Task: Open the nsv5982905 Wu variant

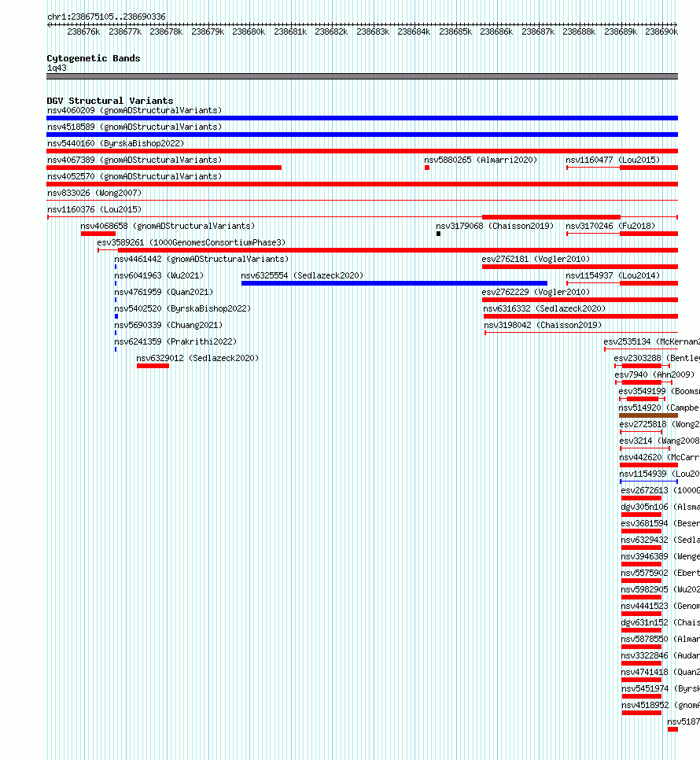Action: pos(641,596)
